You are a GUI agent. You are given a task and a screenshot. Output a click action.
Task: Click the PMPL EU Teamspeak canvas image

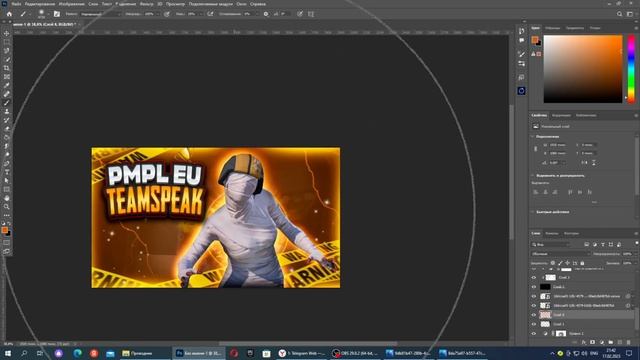[x=216, y=218]
